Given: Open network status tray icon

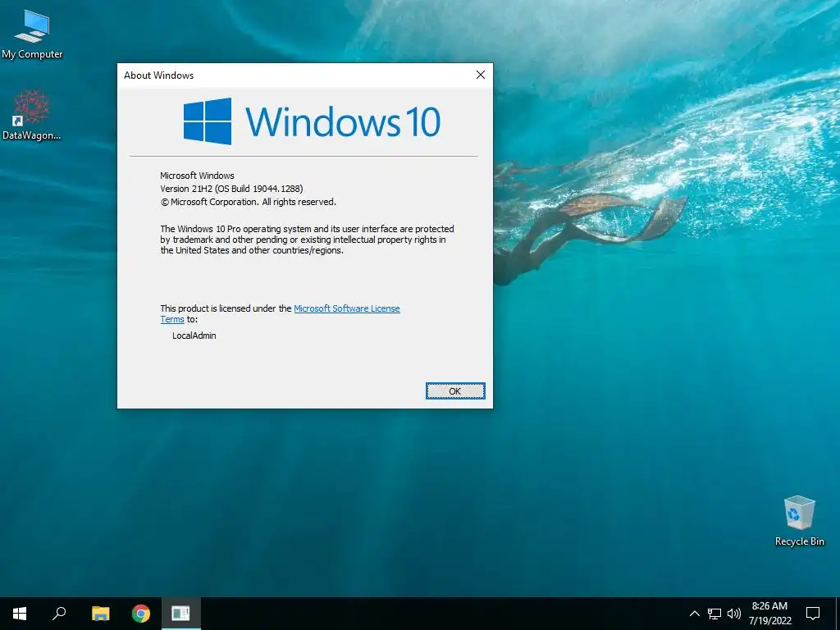Looking at the screenshot, I should pyautogui.click(x=714, y=614).
